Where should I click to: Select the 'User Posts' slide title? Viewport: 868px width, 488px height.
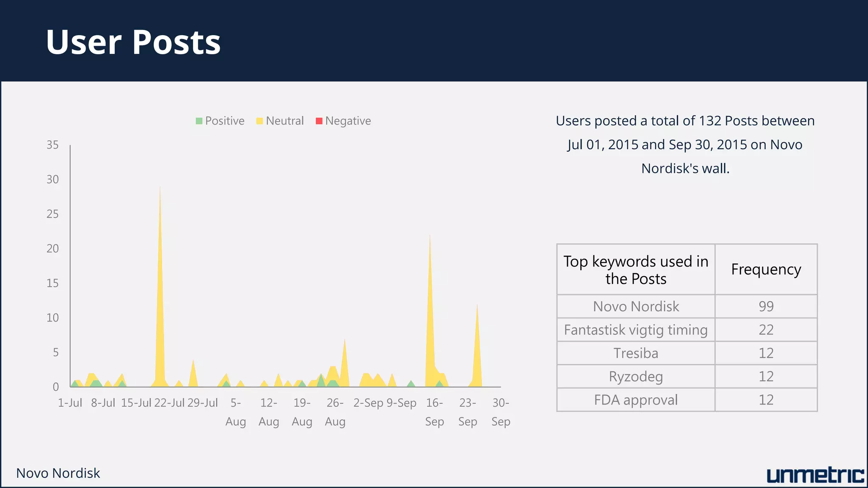[134, 42]
